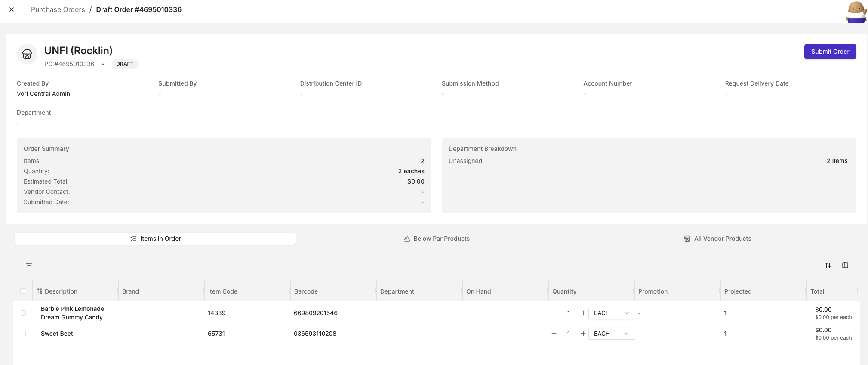Screen dimensions: 868x365
Task: Click 'Draft Order #4695010336' breadcrumb title
Action: coord(139,9)
